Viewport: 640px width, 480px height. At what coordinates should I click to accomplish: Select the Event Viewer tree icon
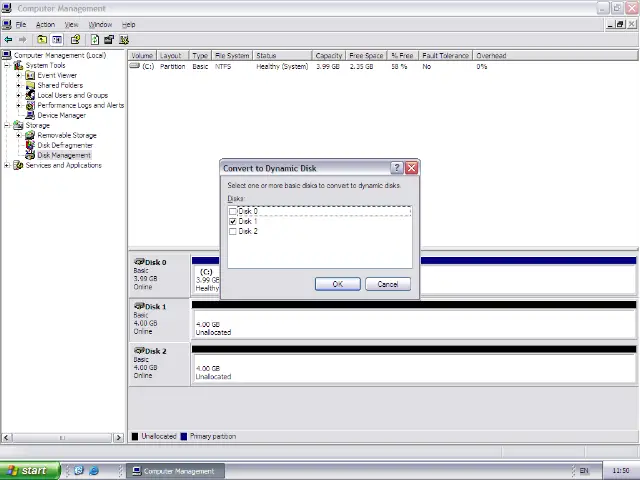(x=30, y=75)
